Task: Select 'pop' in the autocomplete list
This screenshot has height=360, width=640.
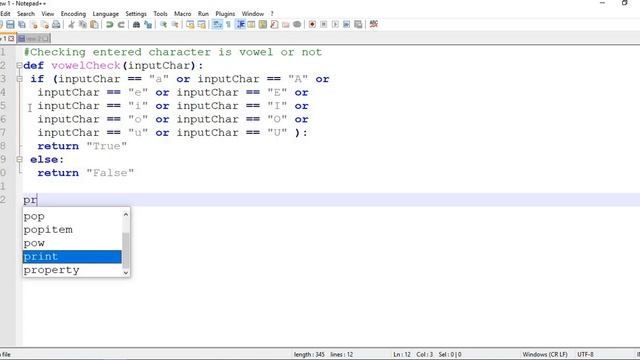Action: pyautogui.click(x=72, y=216)
